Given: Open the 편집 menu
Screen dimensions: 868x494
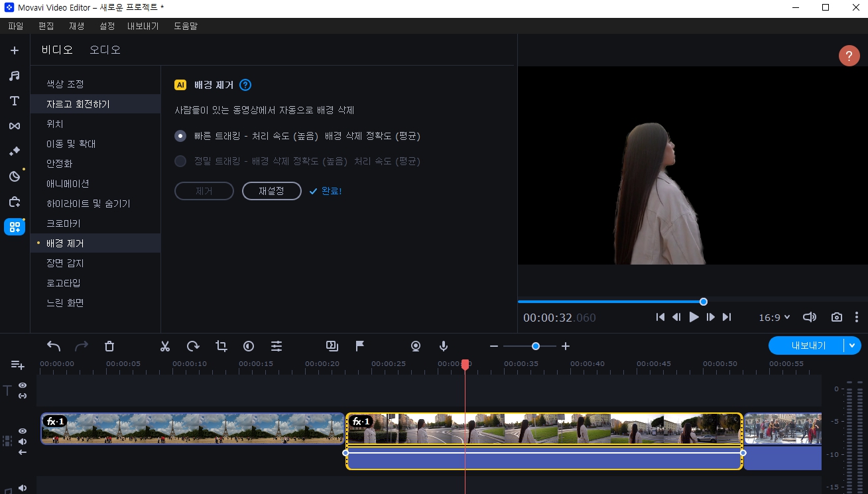Looking at the screenshot, I should coord(46,26).
